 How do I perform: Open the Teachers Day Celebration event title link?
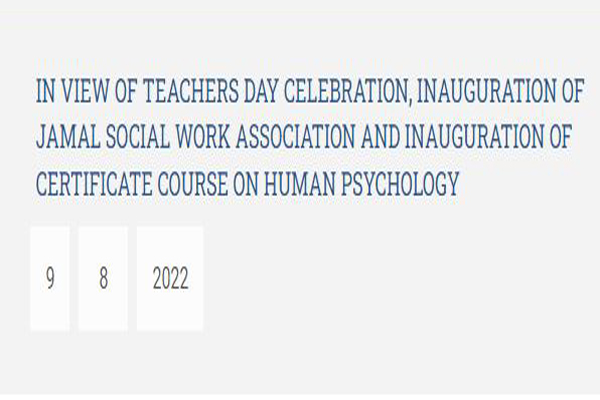point(310,137)
